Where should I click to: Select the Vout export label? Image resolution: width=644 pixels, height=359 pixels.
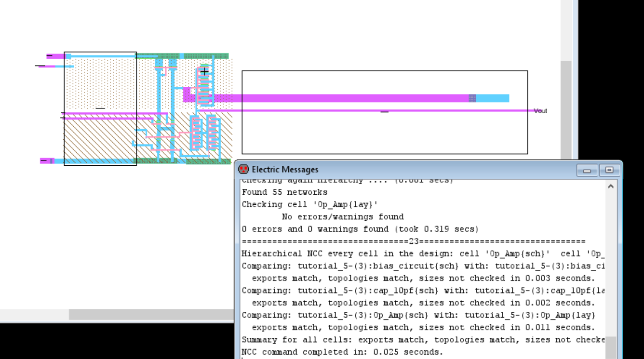[x=540, y=111]
